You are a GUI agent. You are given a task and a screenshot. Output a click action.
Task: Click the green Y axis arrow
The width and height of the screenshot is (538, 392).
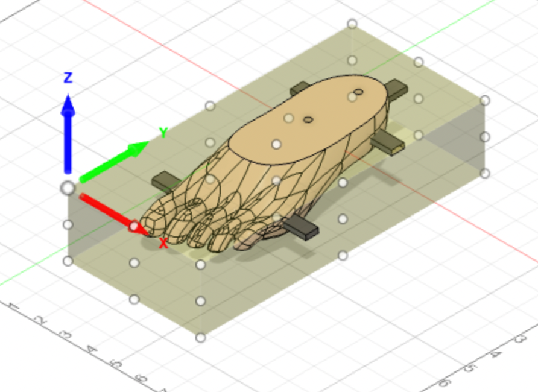tap(114, 162)
